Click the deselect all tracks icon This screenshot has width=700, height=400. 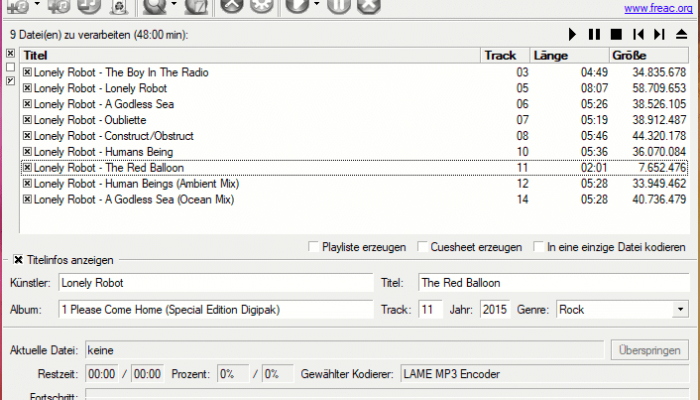click(x=11, y=67)
